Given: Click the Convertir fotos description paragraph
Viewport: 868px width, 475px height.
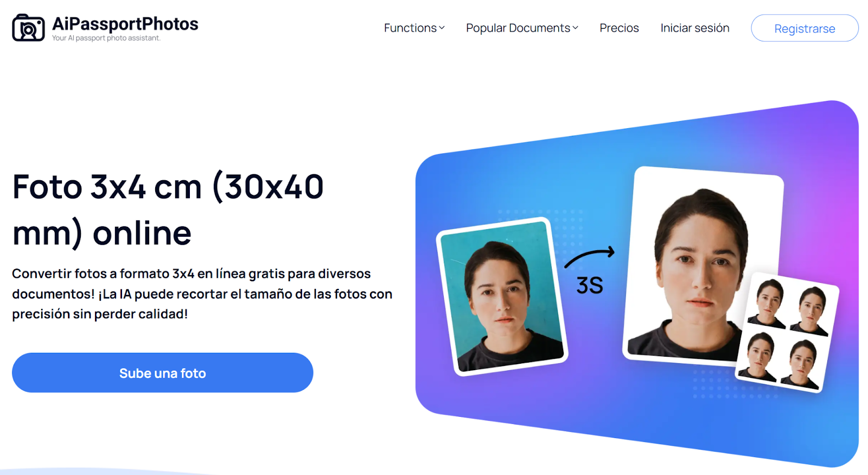Looking at the screenshot, I should (x=202, y=294).
